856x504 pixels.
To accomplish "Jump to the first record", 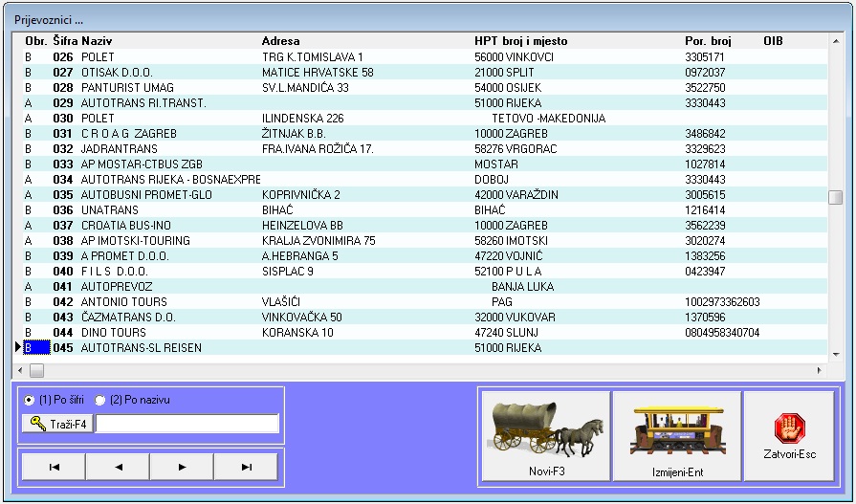I will tap(54, 467).
